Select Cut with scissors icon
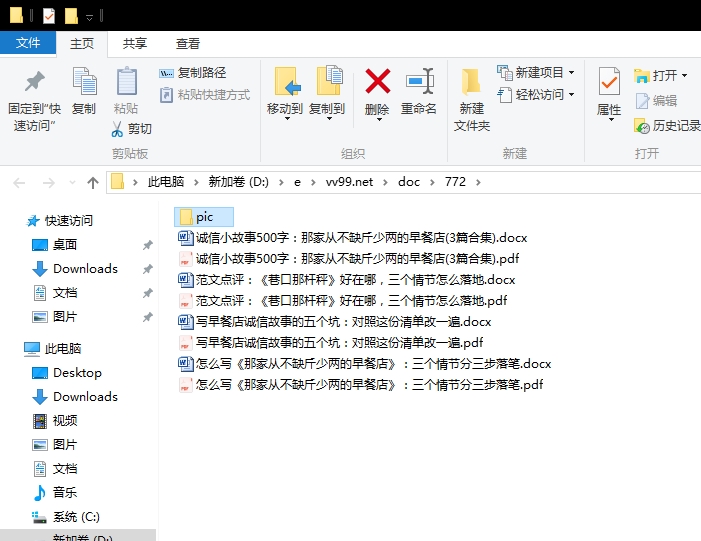The width and height of the screenshot is (701, 541). (x=132, y=129)
